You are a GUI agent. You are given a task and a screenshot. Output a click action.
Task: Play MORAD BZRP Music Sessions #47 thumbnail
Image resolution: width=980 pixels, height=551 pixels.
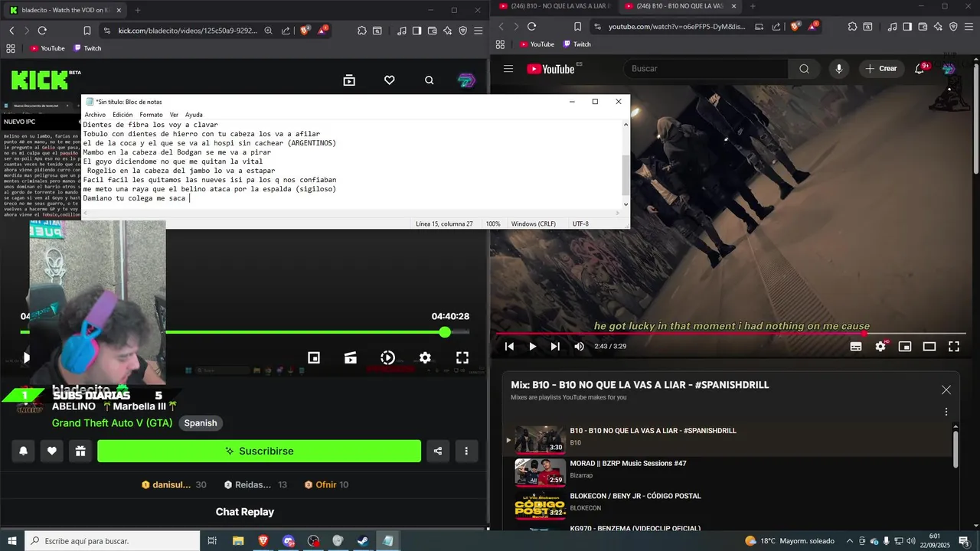click(540, 472)
